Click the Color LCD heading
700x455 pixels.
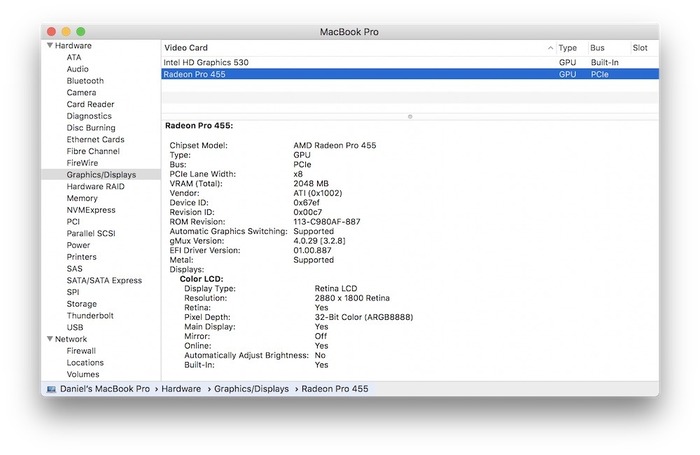(x=201, y=279)
